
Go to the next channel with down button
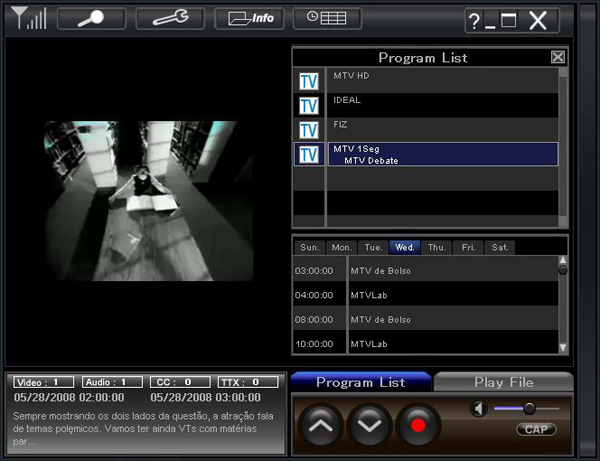369,425
